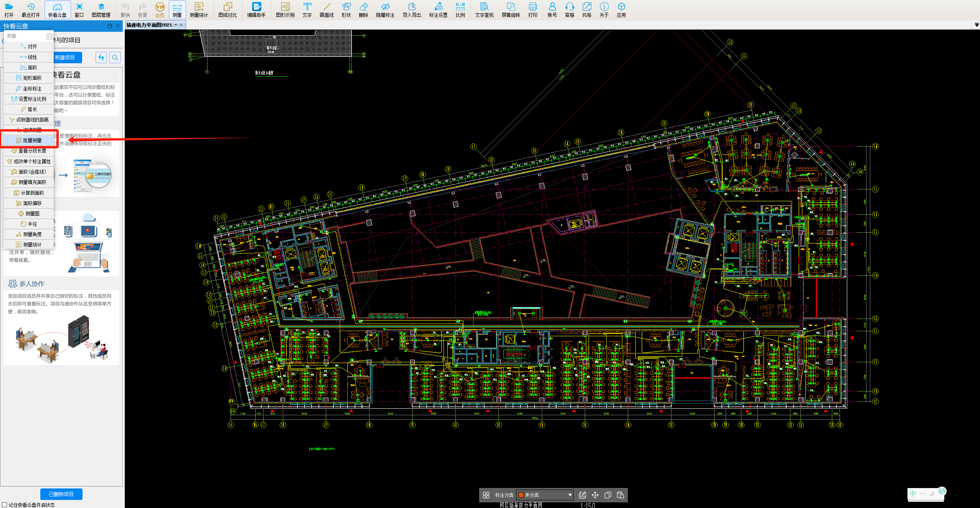Click the search icon in cloud panel
The height and width of the screenshot is (508, 980).
(x=115, y=58)
